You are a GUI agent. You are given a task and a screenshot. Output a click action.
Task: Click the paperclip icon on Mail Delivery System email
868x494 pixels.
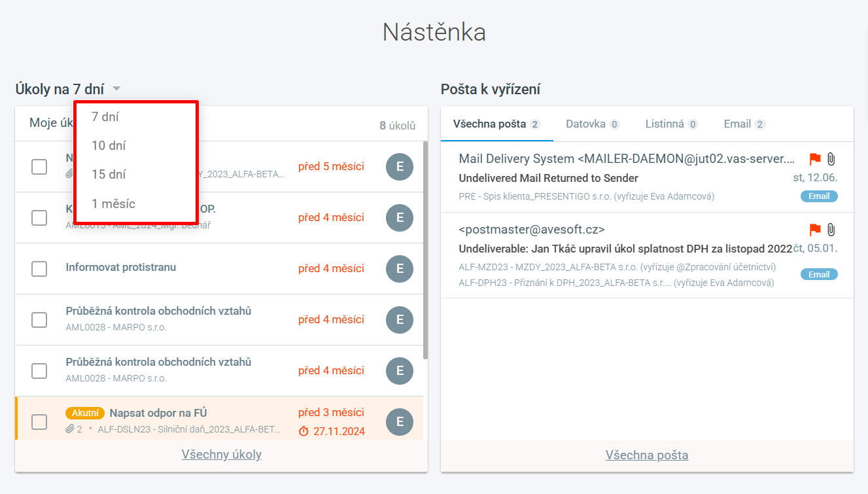(x=831, y=159)
